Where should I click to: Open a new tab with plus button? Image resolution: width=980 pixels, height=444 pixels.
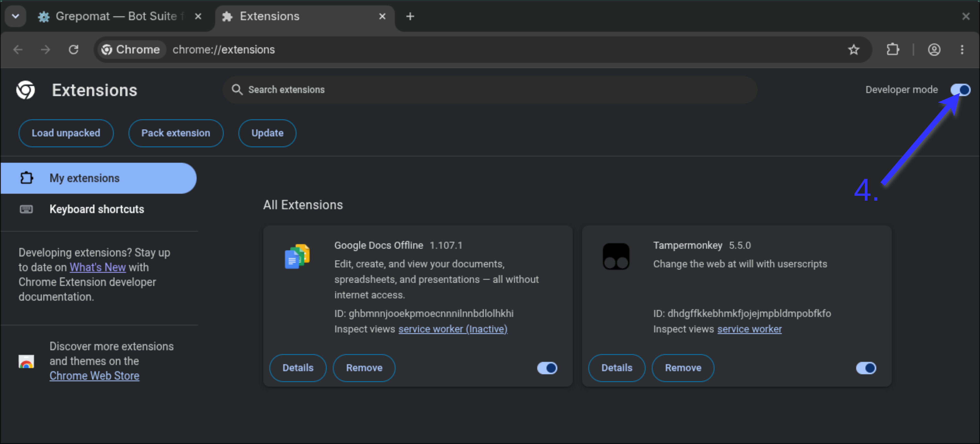410,16
